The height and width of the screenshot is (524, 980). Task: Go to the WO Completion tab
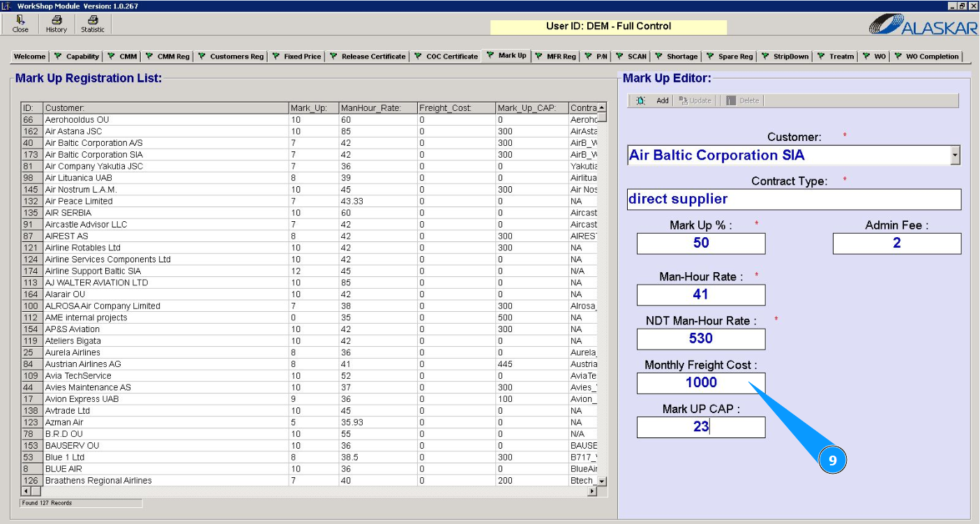[x=926, y=57]
